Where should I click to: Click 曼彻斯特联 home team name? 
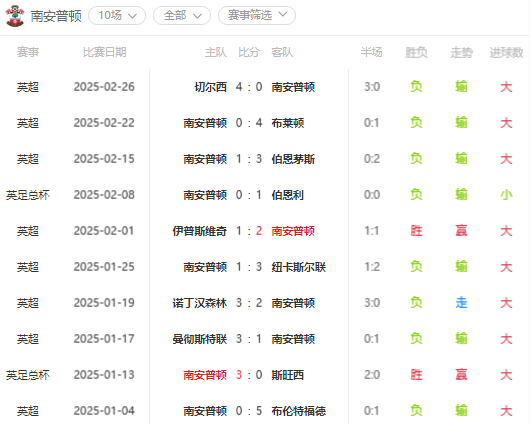199,339
